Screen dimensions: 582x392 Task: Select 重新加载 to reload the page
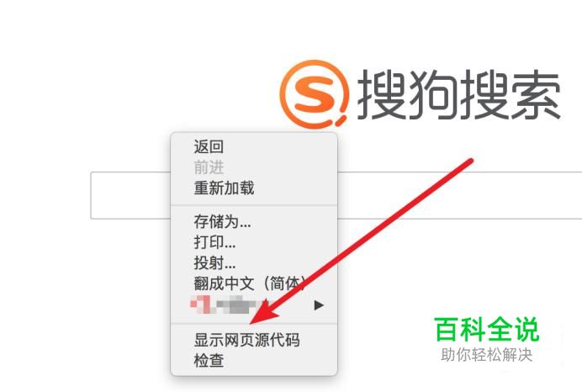pos(224,188)
